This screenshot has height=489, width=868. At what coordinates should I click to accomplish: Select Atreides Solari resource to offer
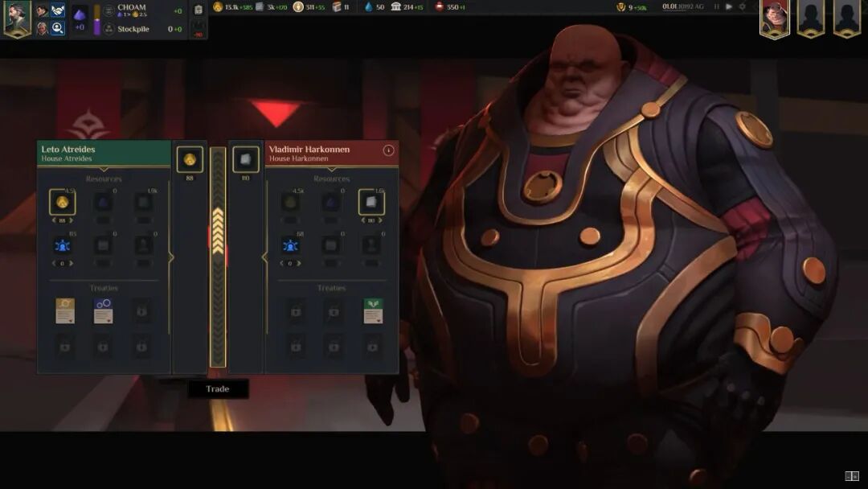pos(62,202)
